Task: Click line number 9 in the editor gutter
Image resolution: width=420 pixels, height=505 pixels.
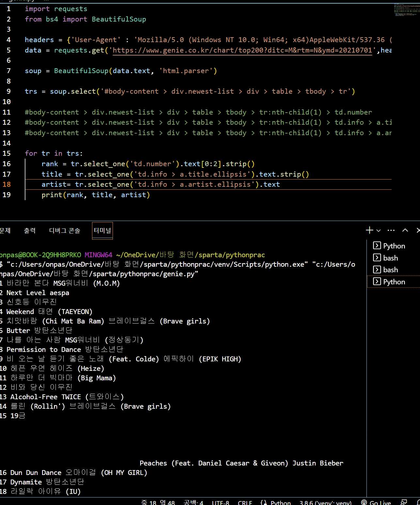Action: (8, 91)
